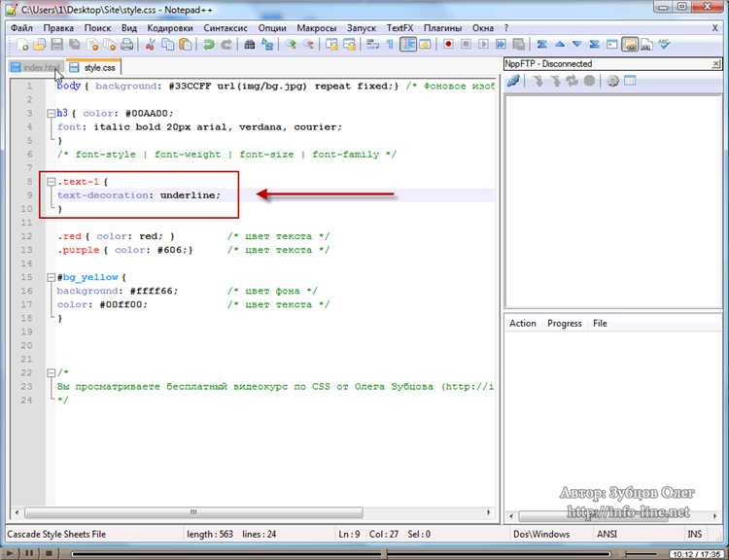Toggle synchronized horizontal scrolling
The width and height of the screenshot is (729, 560).
point(349,45)
